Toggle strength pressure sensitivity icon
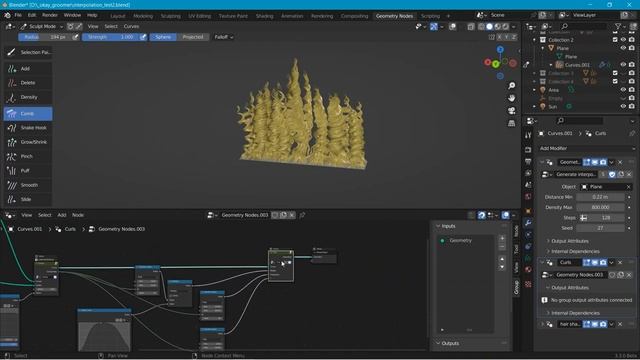 click(x=143, y=37)
